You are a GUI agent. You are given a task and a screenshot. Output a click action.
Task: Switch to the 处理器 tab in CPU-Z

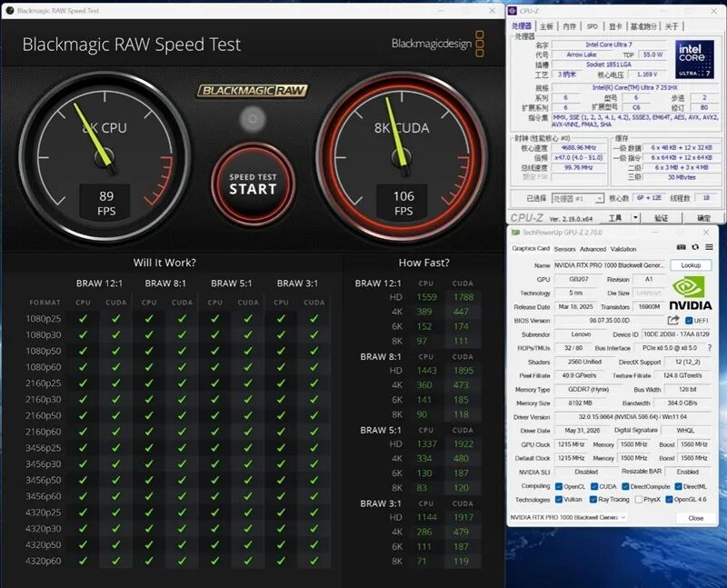[522, 26]
